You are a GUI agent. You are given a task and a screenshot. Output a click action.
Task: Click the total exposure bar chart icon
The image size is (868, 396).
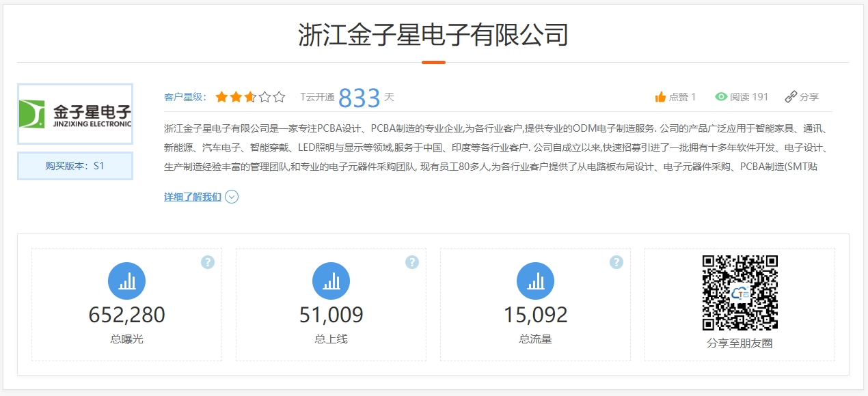click(126, 281)
